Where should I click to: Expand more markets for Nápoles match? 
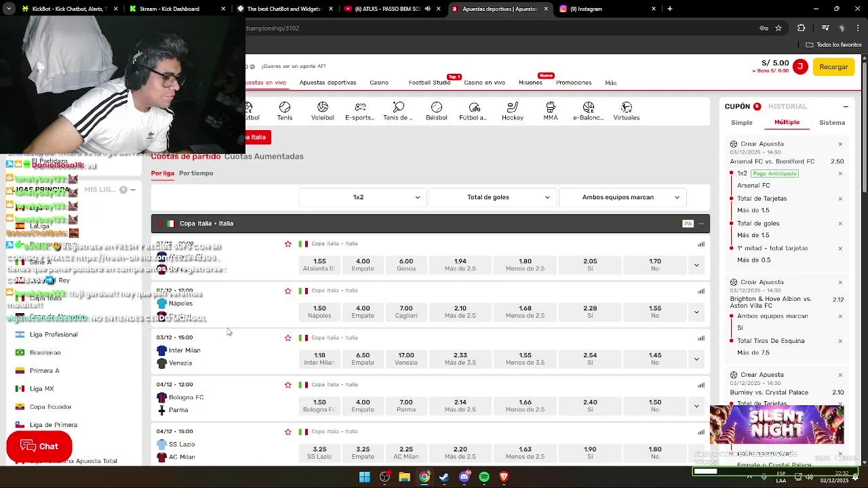point(696,312)
